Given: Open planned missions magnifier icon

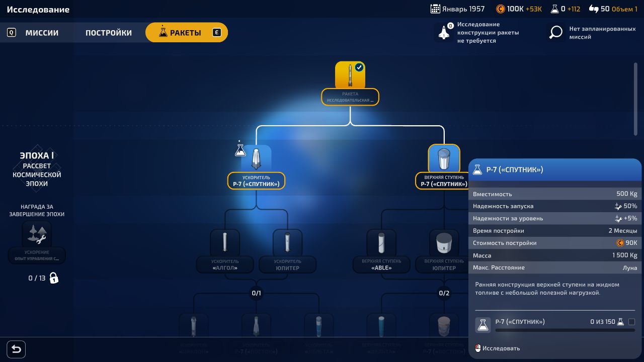Looking at the screenshot, I should [555, 33].
